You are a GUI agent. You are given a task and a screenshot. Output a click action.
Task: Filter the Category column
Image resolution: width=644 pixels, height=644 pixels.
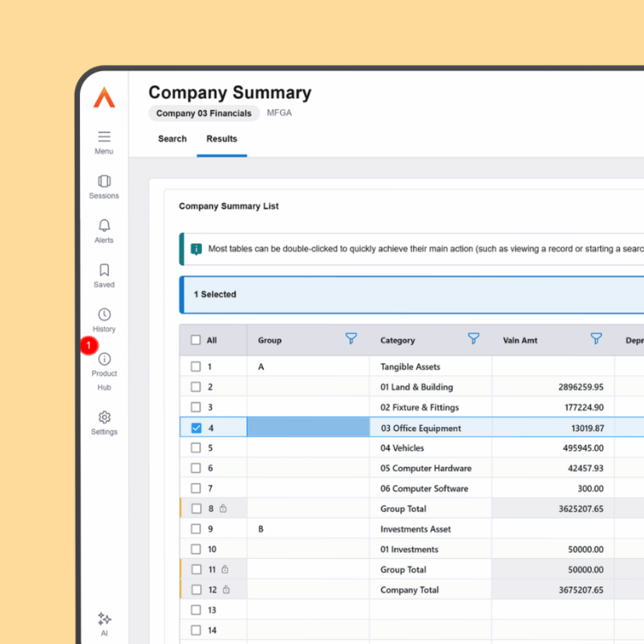(473, 338)
